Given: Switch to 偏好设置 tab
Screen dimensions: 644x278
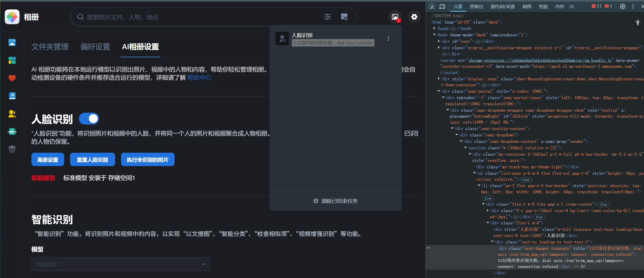Looking at the screenshot, I should tap(95, 47).
